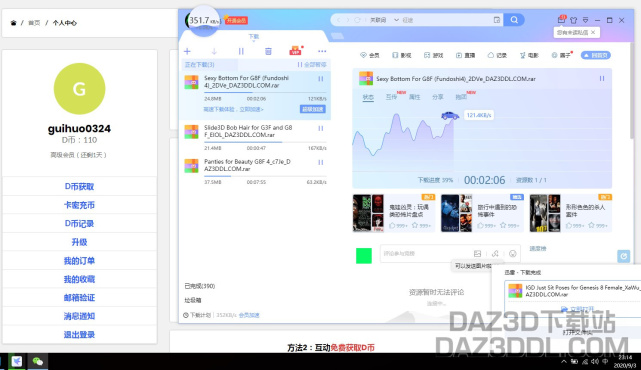This screenshot has height=370, width=641.
Task: Click the refresh icon in search bar
Action: pyautogui.click(x=358, y=20)
